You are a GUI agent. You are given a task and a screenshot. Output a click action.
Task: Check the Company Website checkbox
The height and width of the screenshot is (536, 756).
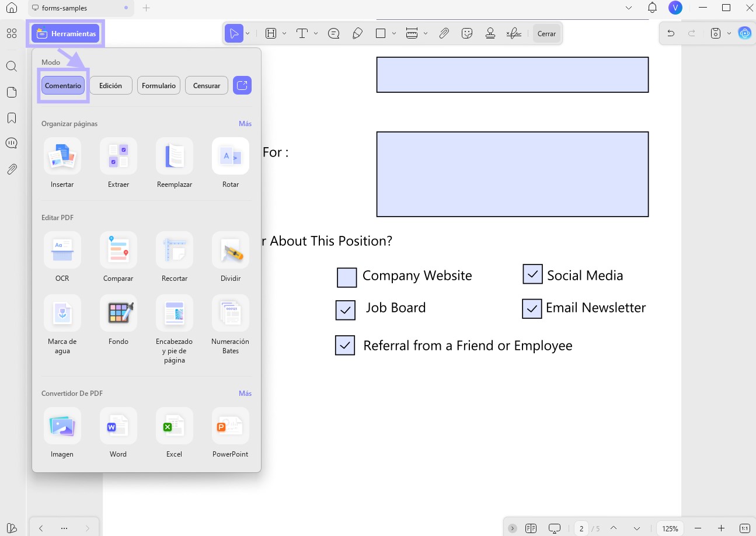[x=347, y=277]
